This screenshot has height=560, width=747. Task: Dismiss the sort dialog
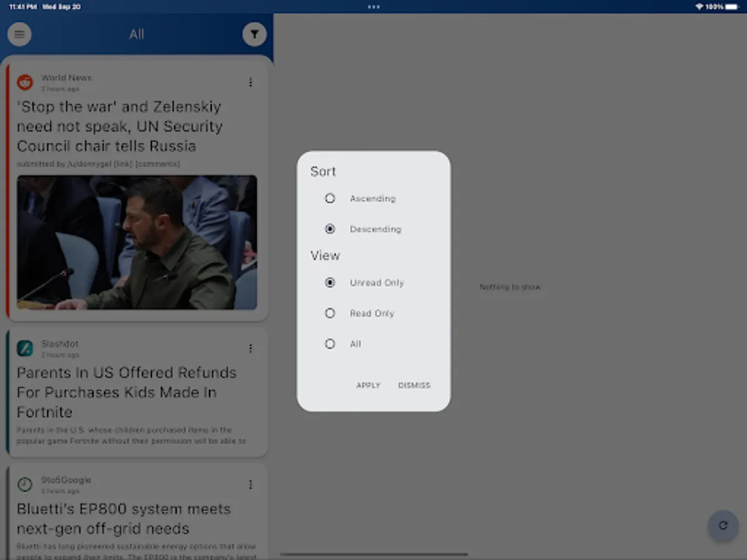pos(414,385)
